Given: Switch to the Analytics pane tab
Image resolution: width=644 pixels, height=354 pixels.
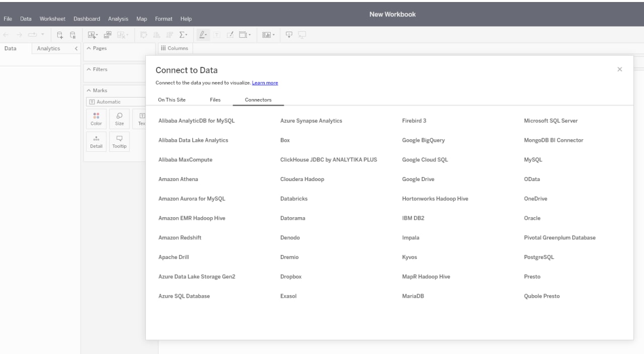Looking at the screenshot, I should coord(48,48).
